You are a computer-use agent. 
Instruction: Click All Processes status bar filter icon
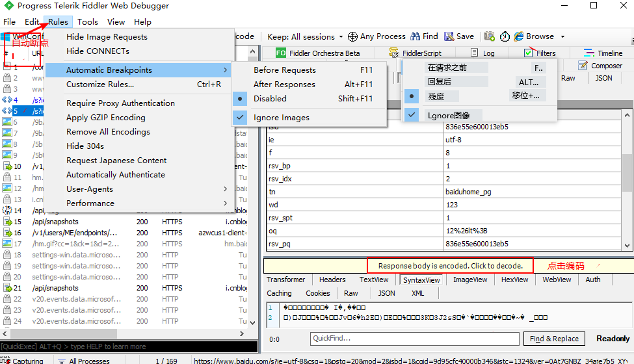click(62, 361)
